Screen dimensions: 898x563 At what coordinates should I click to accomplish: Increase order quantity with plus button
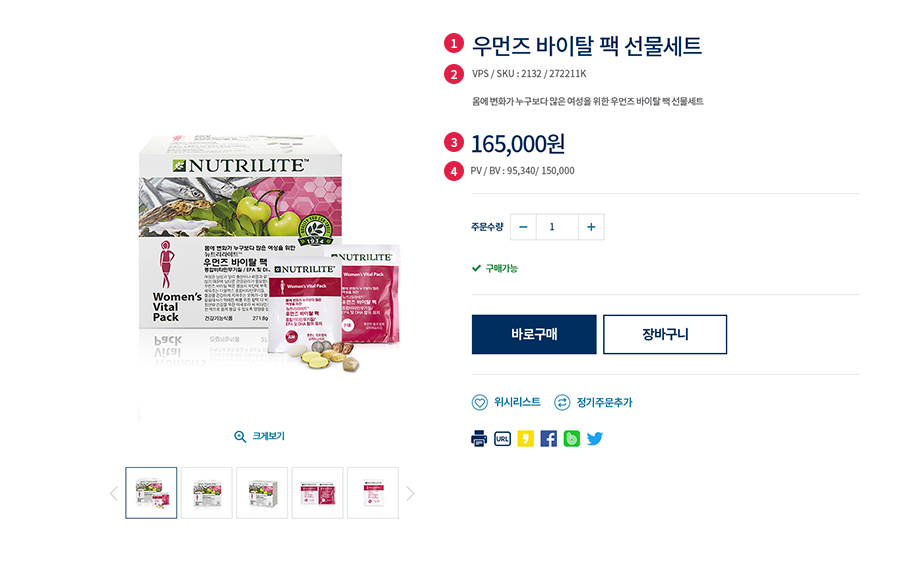coord(591,227)
